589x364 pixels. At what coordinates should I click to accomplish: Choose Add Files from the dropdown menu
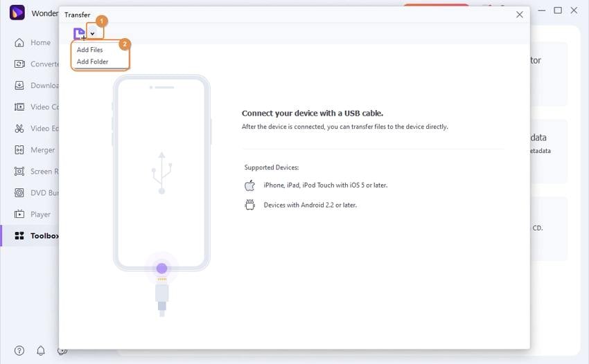click(x=90, y=50)
